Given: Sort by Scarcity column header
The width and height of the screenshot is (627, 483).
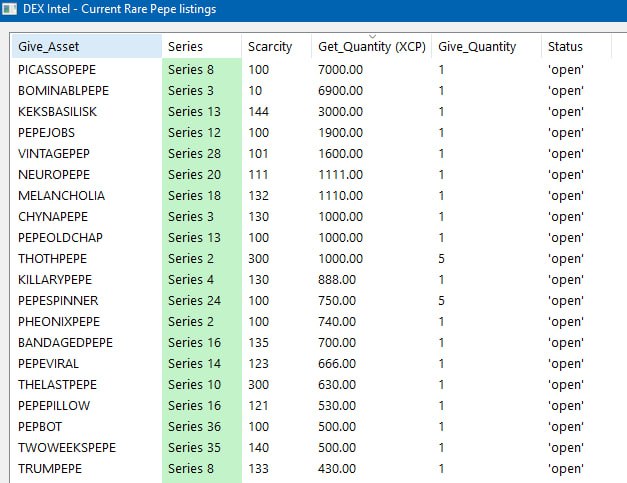Looking at the screenshot, I should [276, 46].
